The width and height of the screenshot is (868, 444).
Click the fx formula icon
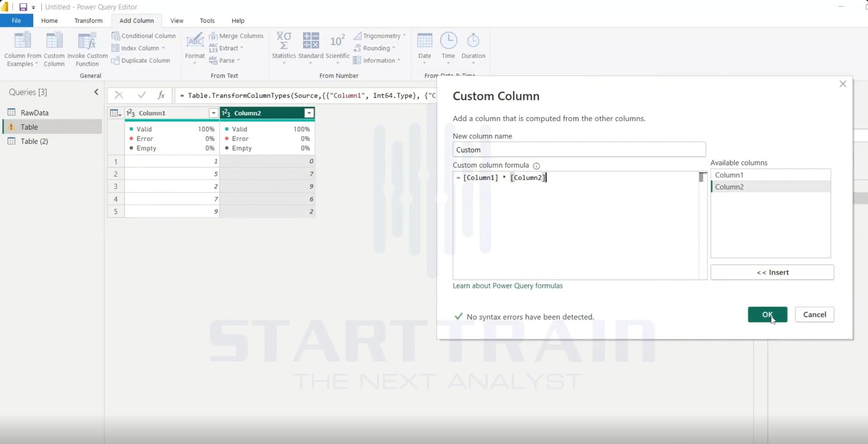[161, 95]
